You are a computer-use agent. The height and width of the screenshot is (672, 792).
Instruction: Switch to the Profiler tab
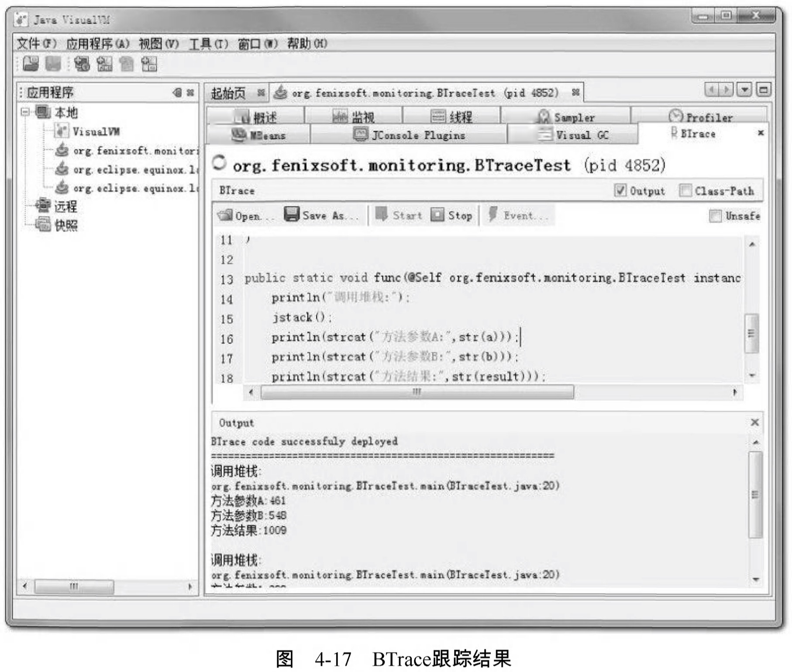699,117
